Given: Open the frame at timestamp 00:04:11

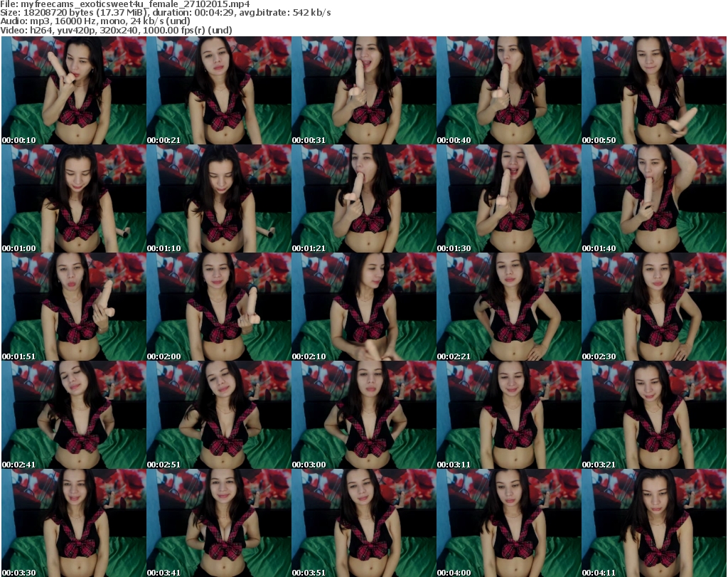Looking at the screenshot, I should click(x=654, y=523).
